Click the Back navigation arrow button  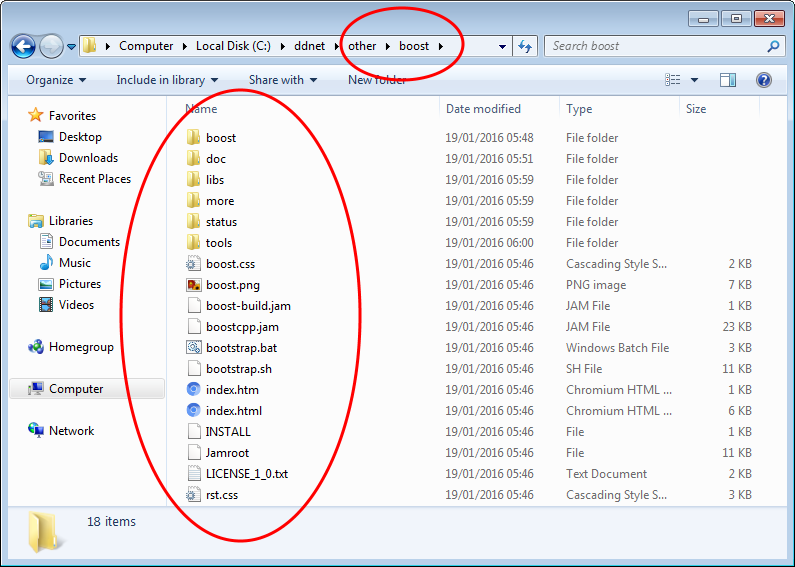coord(24,46)
